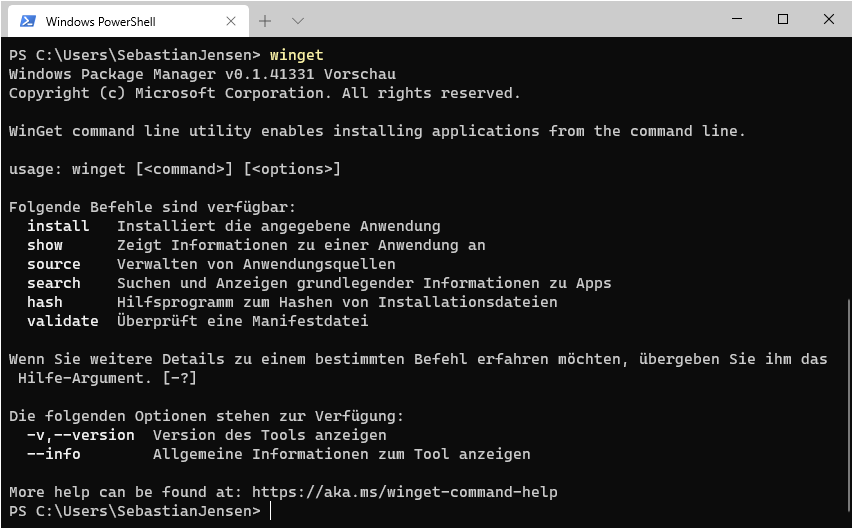853x529 pixels.
Task: Expand the new tab profile dropdown chevron
Action: click(298, 21)
